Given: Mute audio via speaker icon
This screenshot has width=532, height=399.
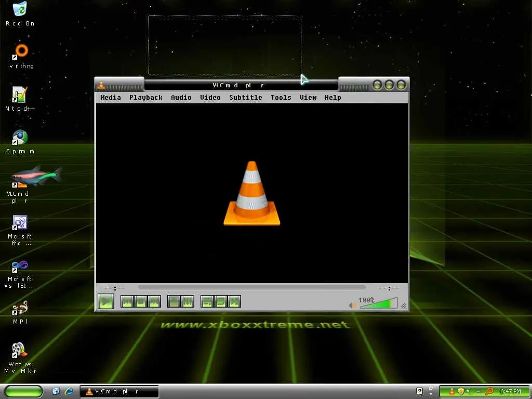Looking at the screenshot, I should [x=353, y=305].
